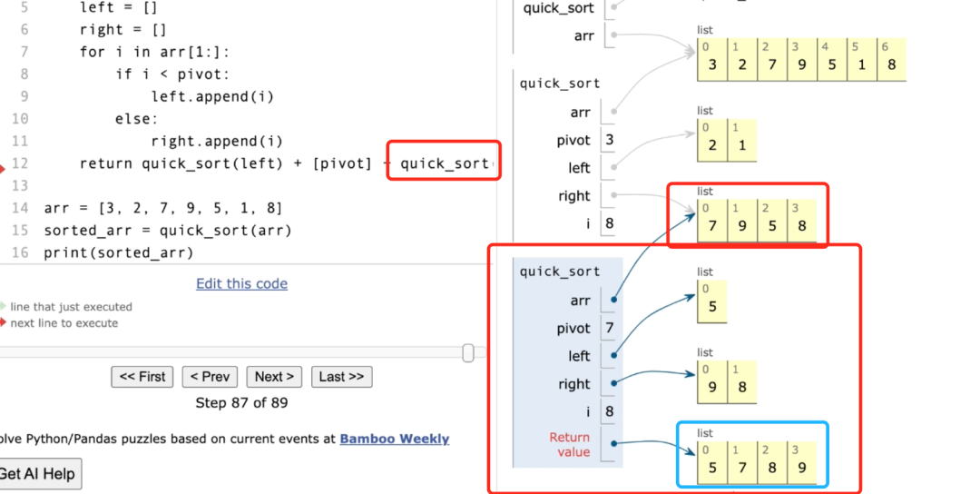
Task: Step back with the '< Prev' button
Action: [210, 377]
